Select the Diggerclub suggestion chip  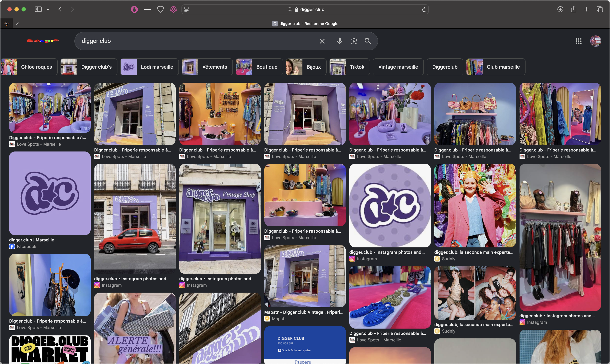point(445,67)
